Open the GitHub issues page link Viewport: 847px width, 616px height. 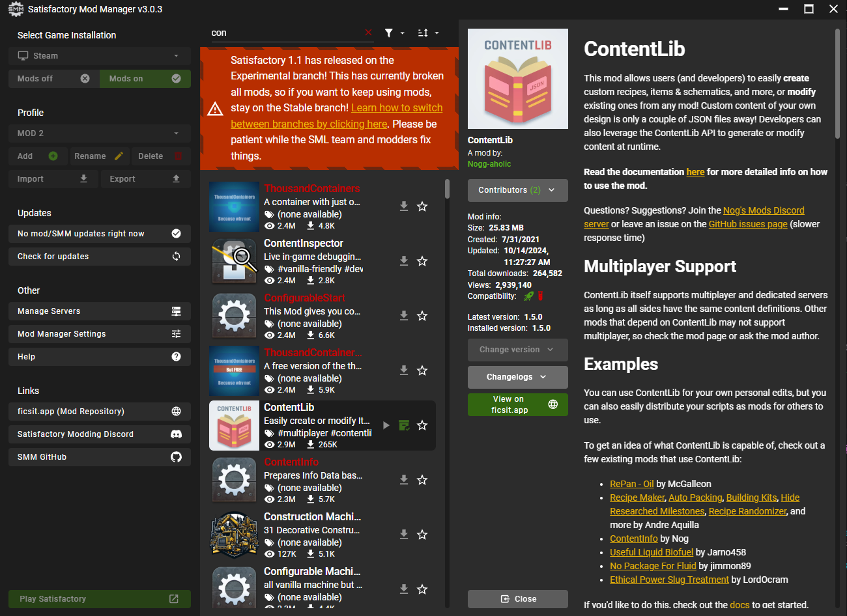748,224
